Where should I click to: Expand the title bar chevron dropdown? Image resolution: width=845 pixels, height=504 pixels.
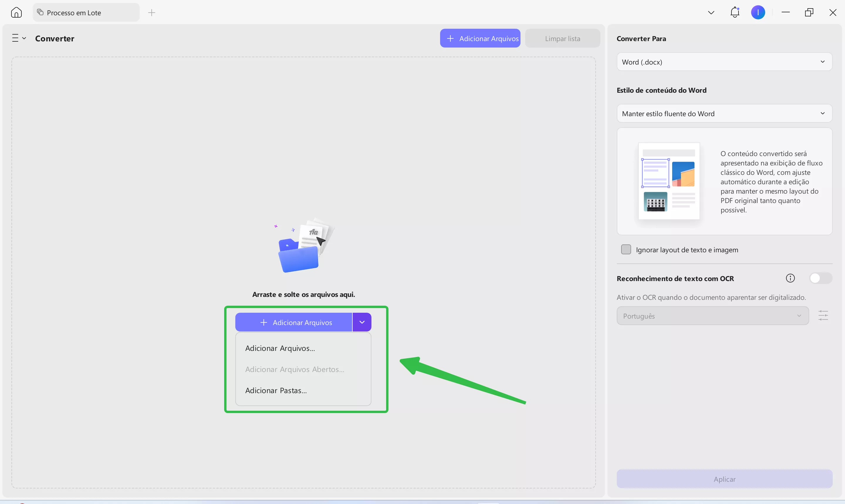[x=711, y=13]
